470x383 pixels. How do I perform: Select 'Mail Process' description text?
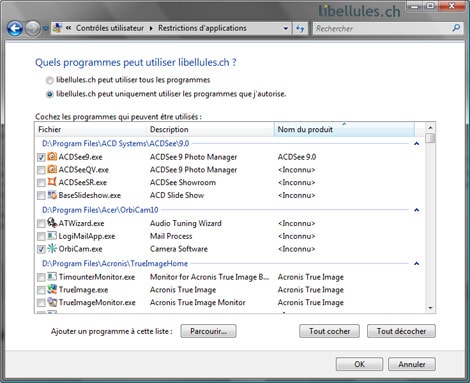coord(171,236)
